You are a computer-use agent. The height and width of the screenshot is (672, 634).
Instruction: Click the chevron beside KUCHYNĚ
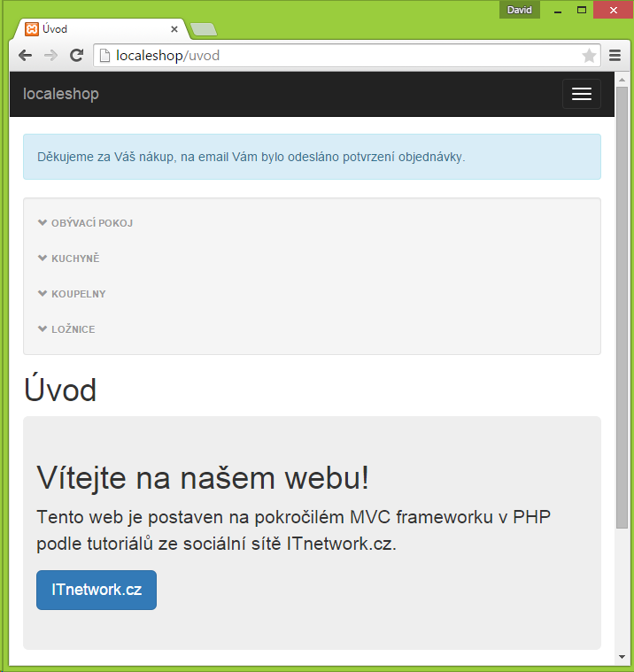(43, 258)
